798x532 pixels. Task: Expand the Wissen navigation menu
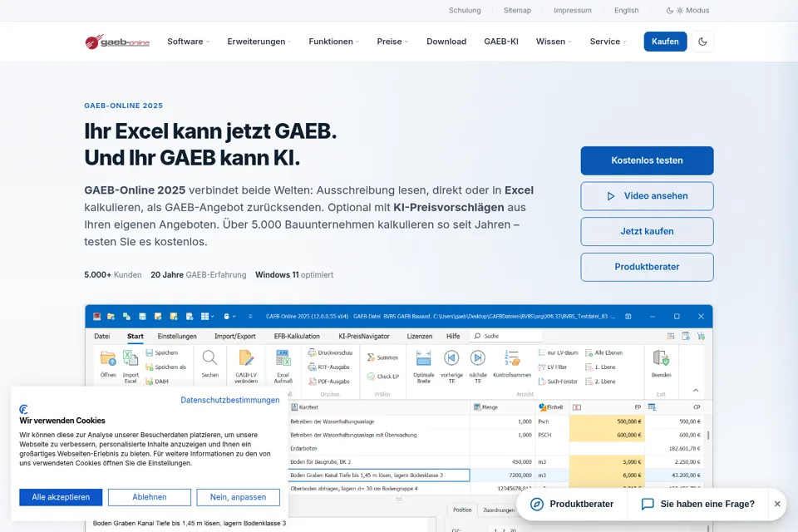[x=554, y=42]
